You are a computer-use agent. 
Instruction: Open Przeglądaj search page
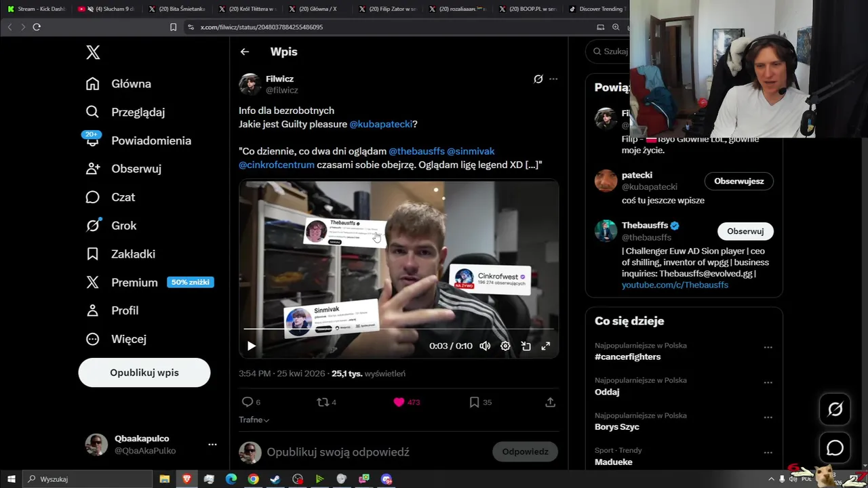click(x=125, y=112)
